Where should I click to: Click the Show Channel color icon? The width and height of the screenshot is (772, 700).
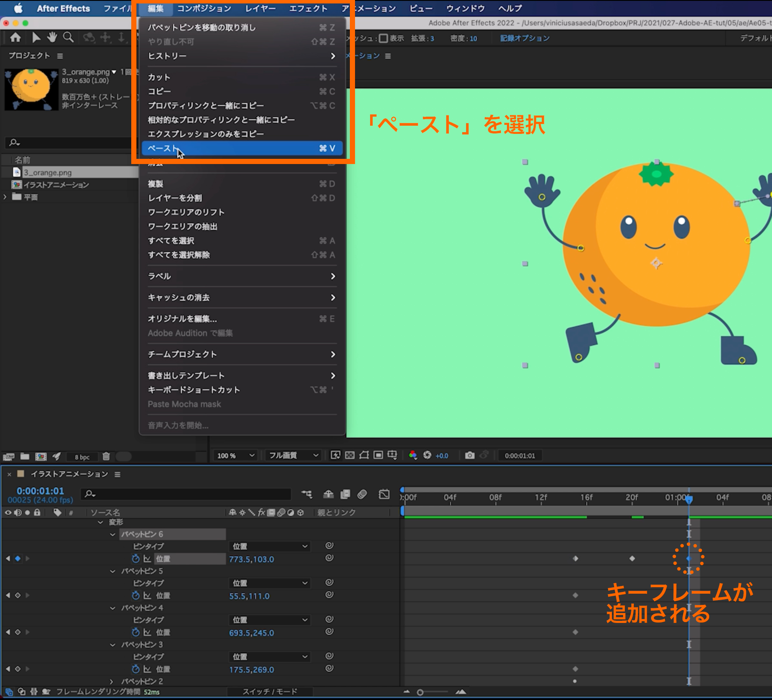[413, 455]
